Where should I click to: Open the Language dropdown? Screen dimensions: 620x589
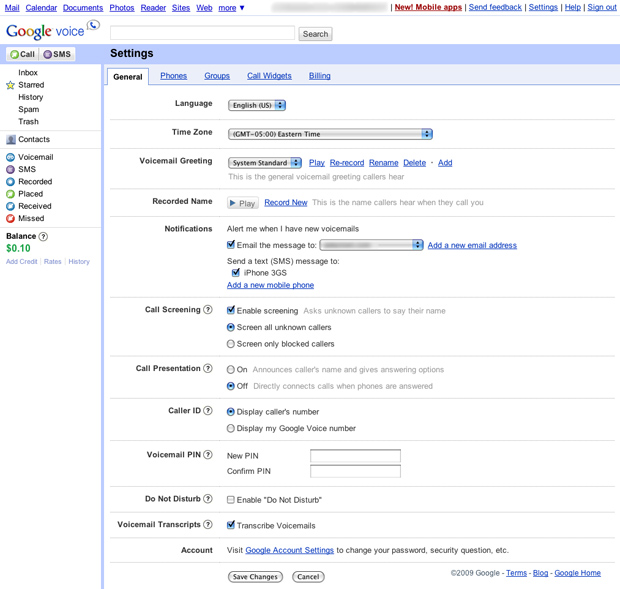click(x=257, y=106)
